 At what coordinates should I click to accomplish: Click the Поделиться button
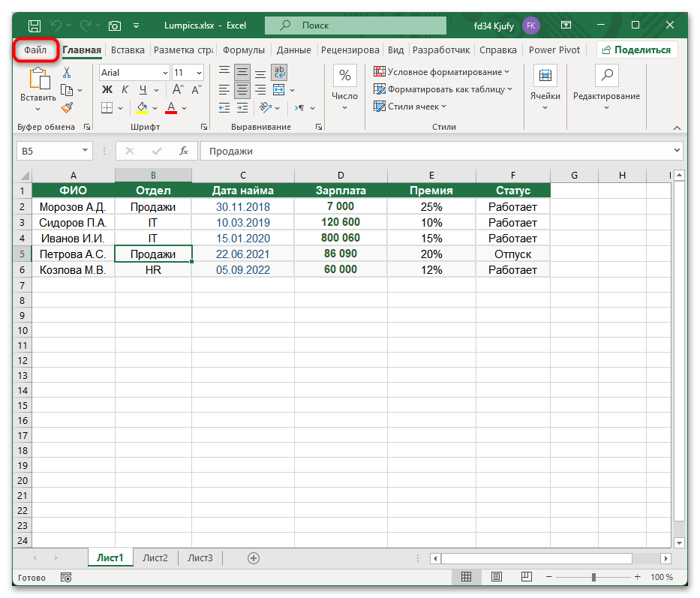tap(637, 50)
